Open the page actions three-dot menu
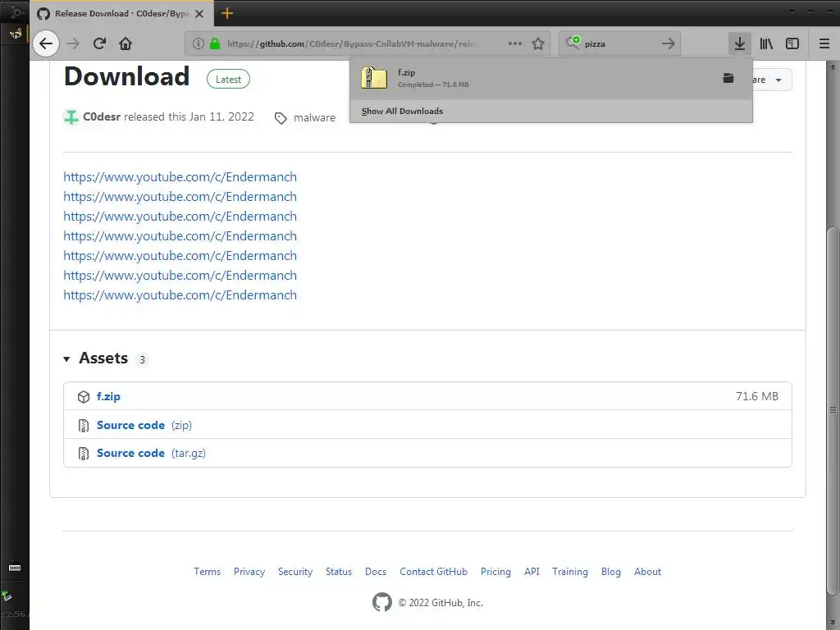Screen dimensions: 840x630 (515, 44)
